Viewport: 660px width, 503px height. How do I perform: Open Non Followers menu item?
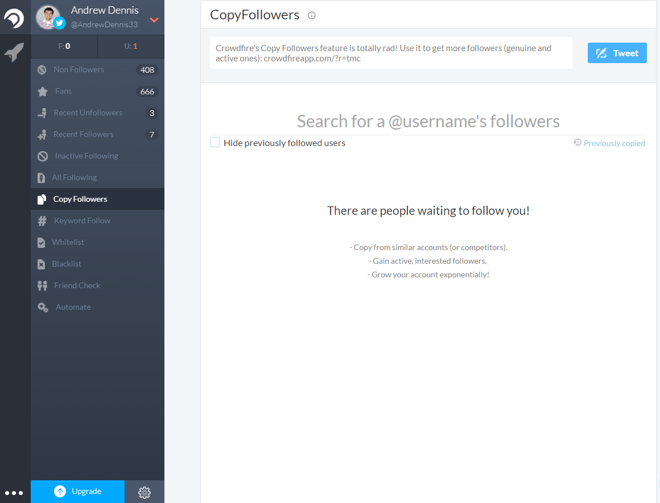click(x=98, y=70)
